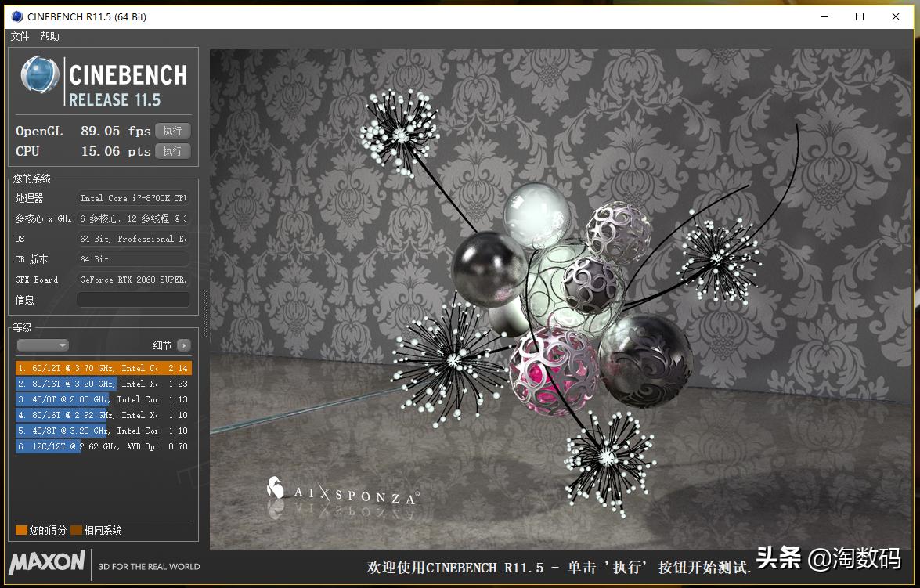Select the AMD Opteron 12C/12T result entry

click(x=102, y=446)
